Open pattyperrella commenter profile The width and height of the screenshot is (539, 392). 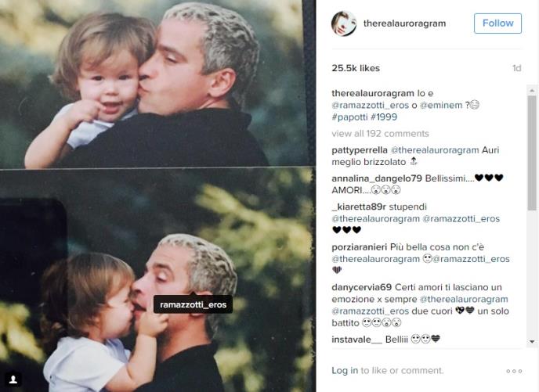pyautogui.click(x=360, y=150)
